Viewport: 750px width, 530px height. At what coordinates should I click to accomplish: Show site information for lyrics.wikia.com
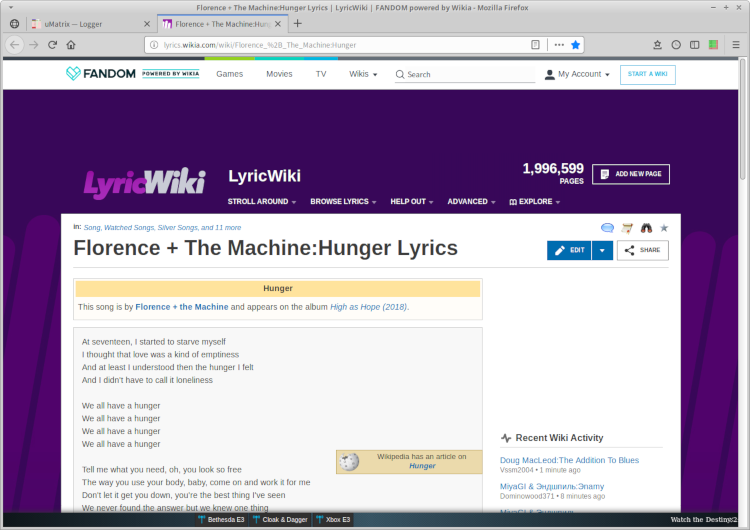pyautogui.click(x=154, y=45)
